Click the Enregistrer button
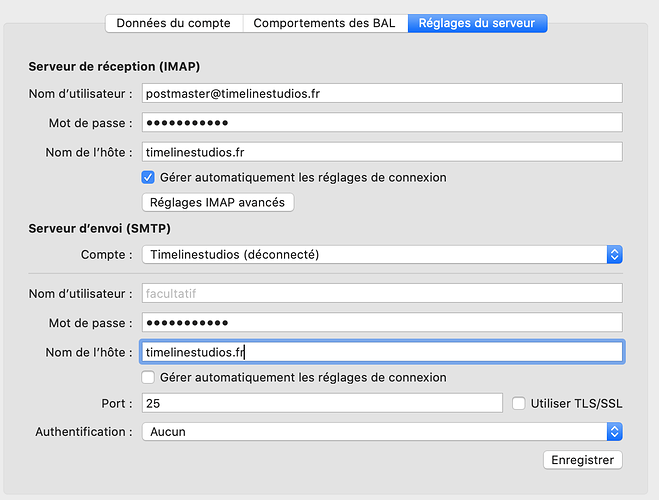Screen dimensions: 659x500 point(583,460)
